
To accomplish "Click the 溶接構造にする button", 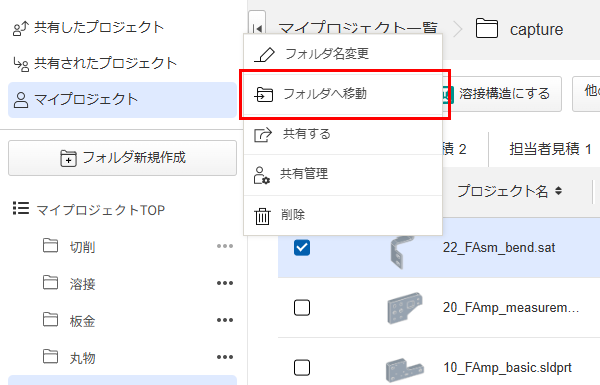I will [x=501, y=94].
